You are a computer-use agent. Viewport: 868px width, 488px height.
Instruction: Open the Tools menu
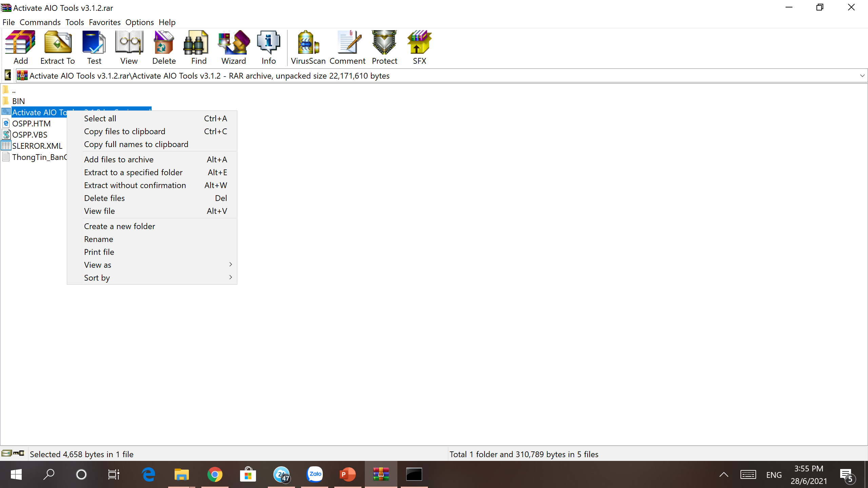(75, 22)
